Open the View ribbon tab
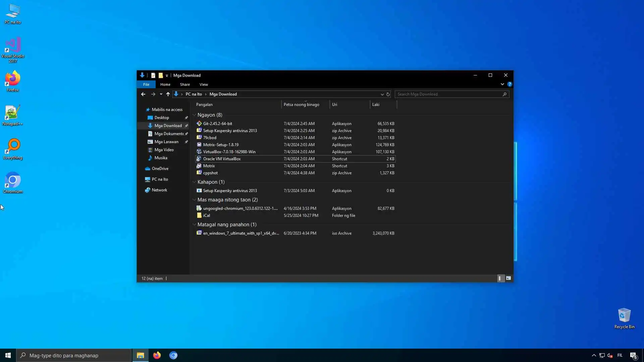The image size is (644, 362). click(204, 84)
